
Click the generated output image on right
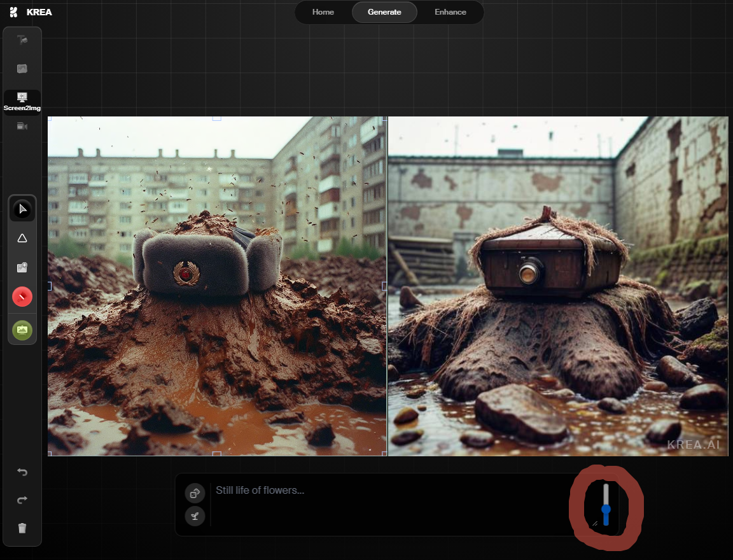[x=558, y=286]
